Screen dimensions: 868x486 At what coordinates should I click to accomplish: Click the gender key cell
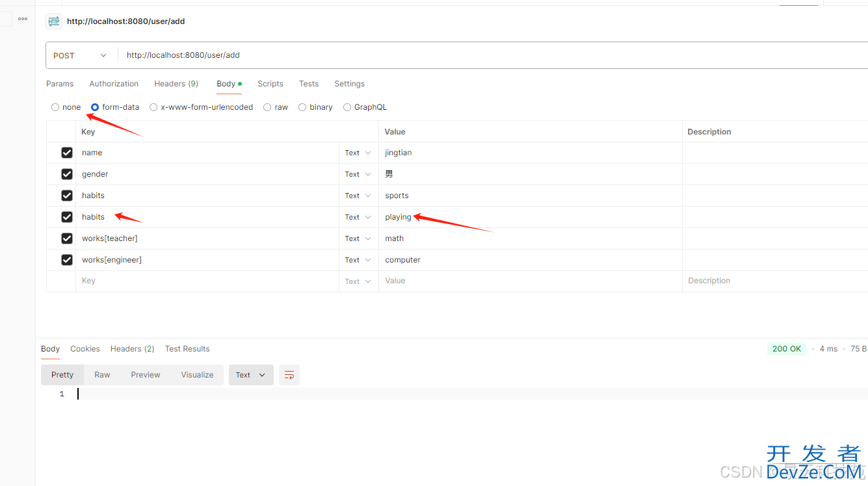tap(207, 174)
